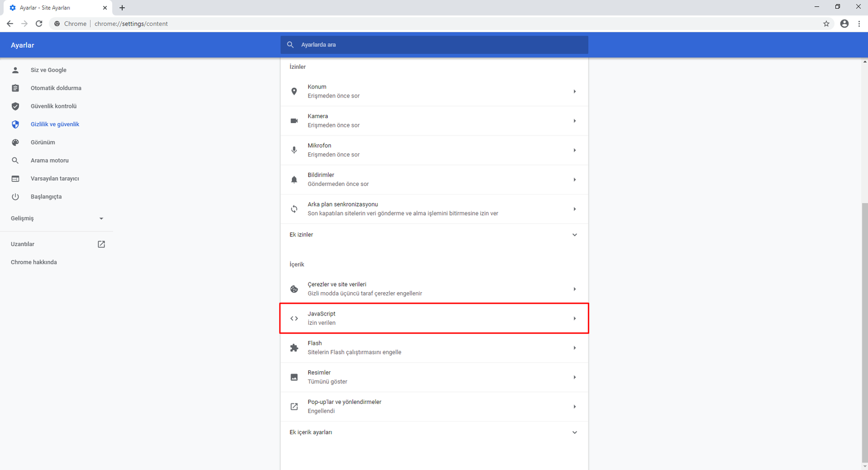868x470 pixels.
Task: Open a new tab with the plus icon
Action: pos(122,8)
